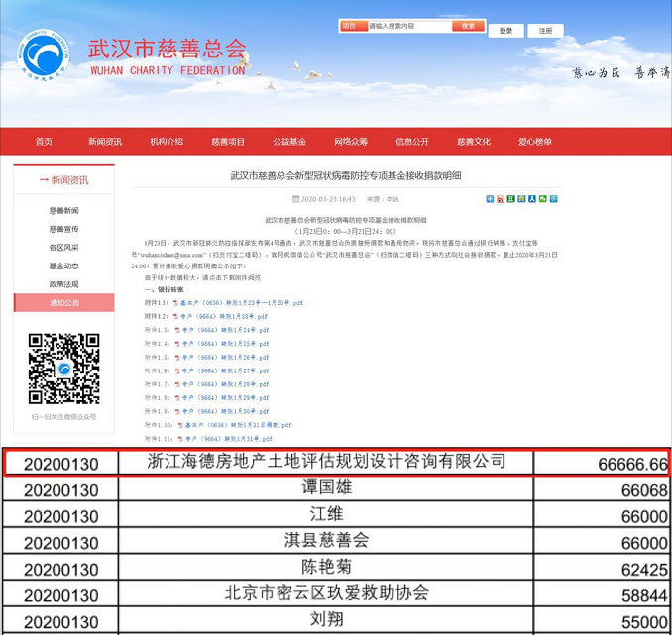
Task: Open 慈善项目 in the navigation bar
Action: coord(228,142)
